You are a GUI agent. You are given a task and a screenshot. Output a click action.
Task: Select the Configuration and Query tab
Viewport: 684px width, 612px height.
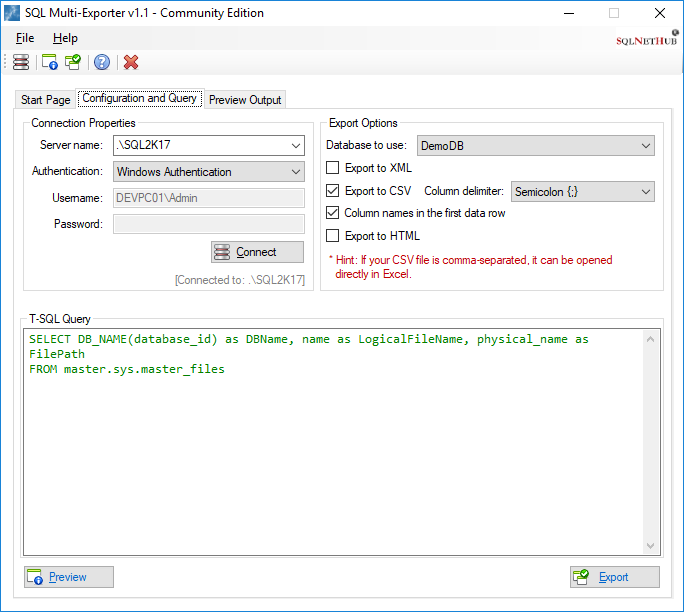[140, 98]
